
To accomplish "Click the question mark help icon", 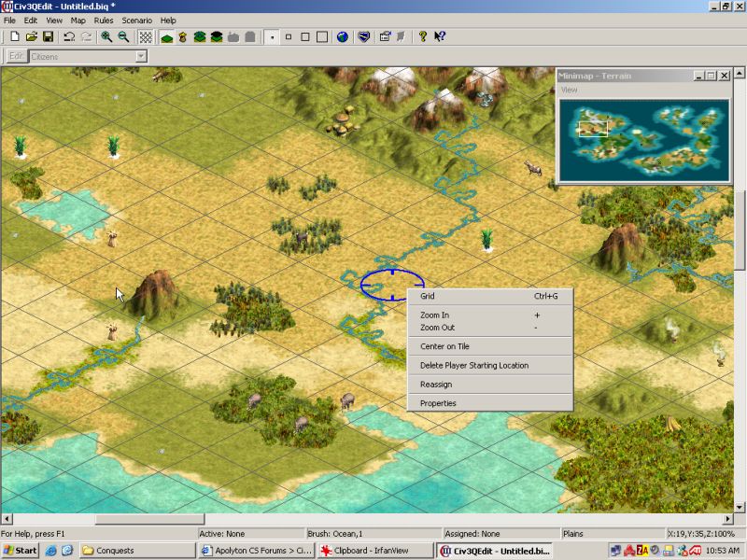I will pyautogui.click(x=422, y=37).
